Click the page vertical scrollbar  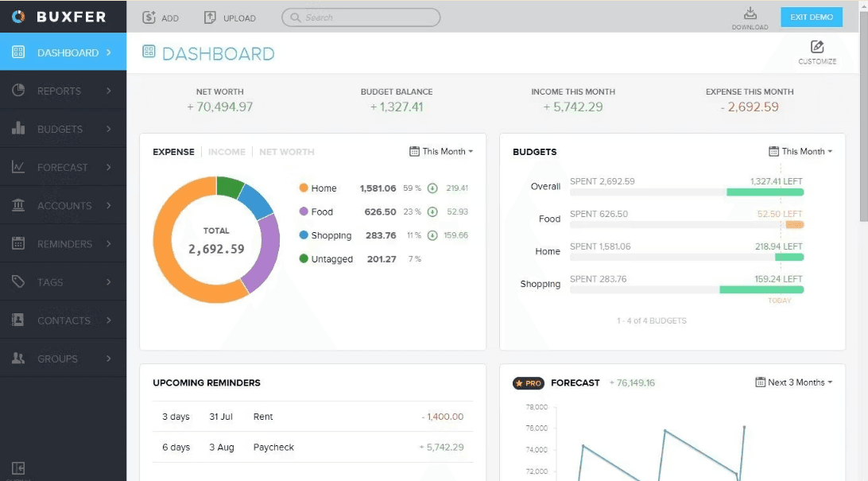coord(863,116)
